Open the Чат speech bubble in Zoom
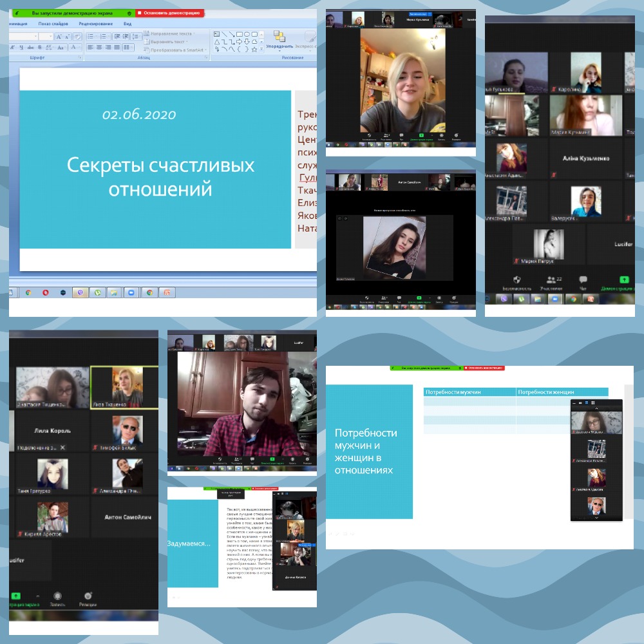This screenshot has height=644, width=644. click(583, 279)
